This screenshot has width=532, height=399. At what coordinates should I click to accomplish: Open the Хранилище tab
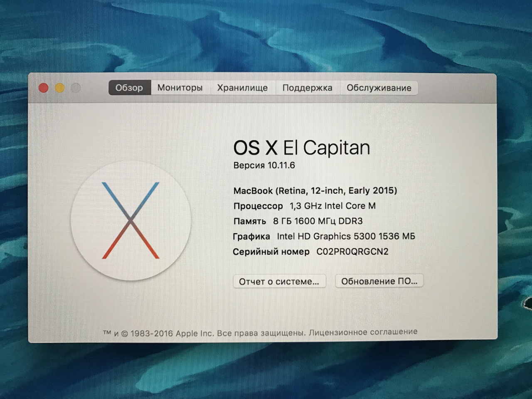[242, 88]
